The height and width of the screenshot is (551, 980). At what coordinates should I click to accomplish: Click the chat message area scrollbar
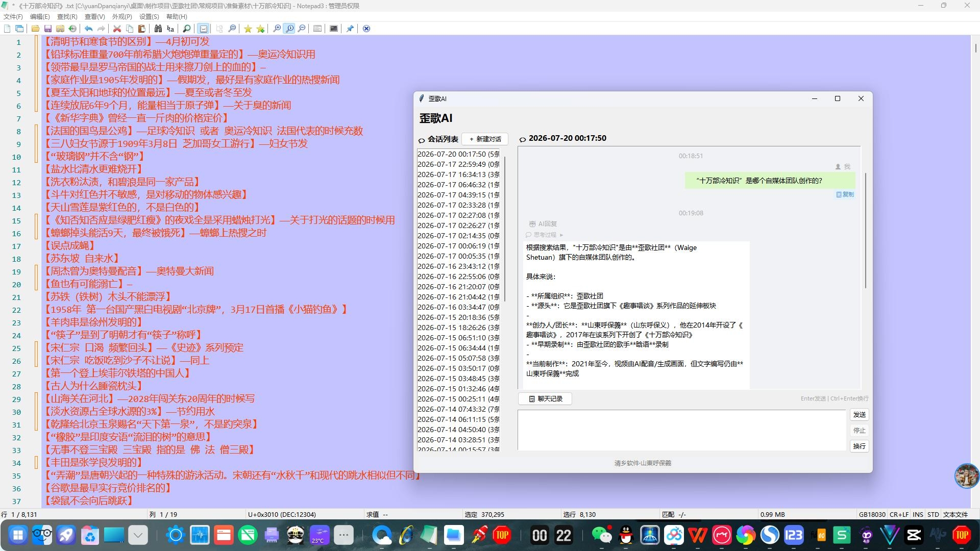[866, 231]
